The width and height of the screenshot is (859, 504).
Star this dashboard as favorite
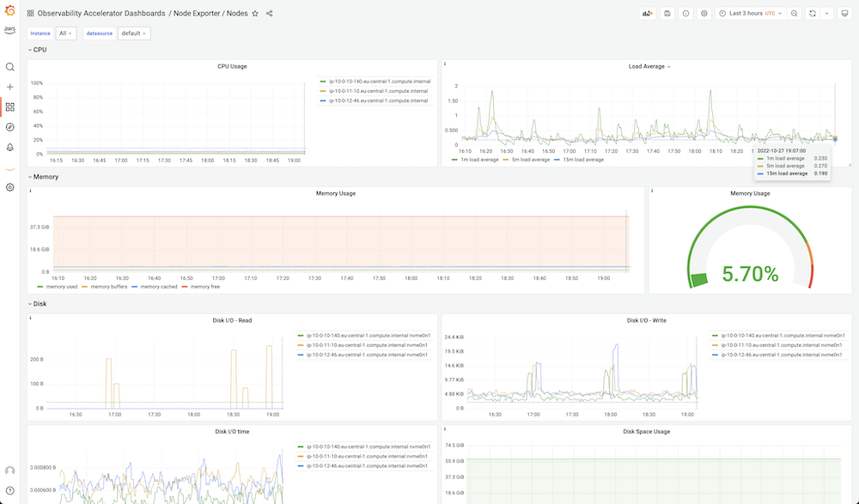(255, 14)
